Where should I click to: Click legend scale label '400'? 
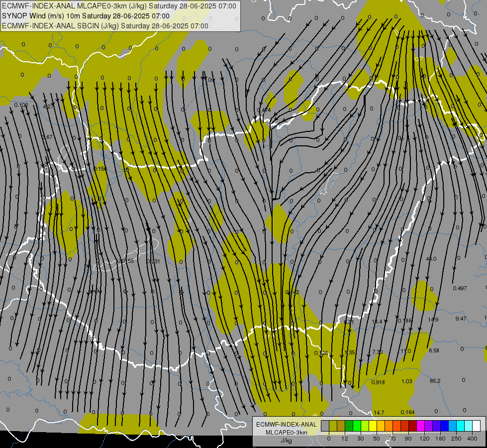coord(472,439)
